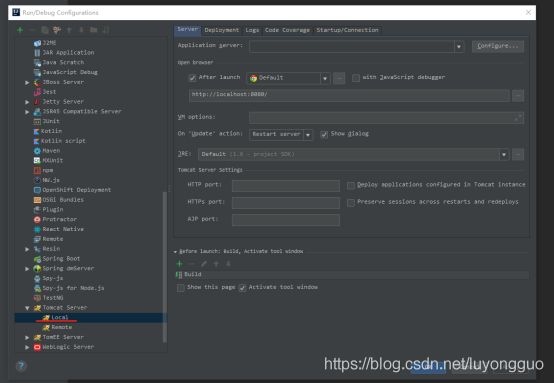554x383 pixels.
Task: Open edit defaults wrench icon in toolbar
Action: [57, 30]
